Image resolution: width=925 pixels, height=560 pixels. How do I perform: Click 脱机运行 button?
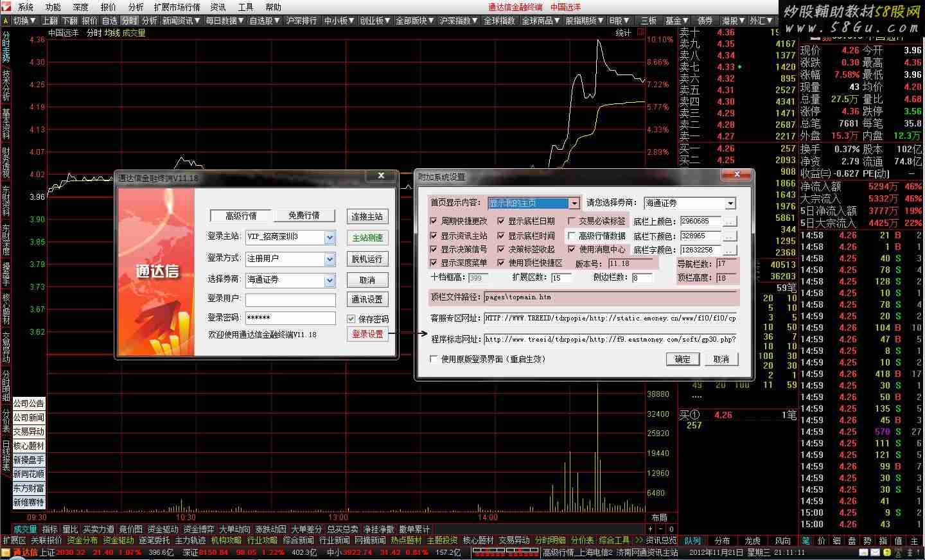(x=367, y=259)
